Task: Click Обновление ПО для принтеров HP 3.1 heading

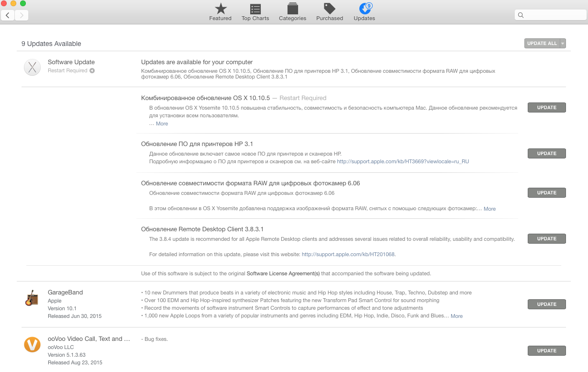Action: click(197, 144)
